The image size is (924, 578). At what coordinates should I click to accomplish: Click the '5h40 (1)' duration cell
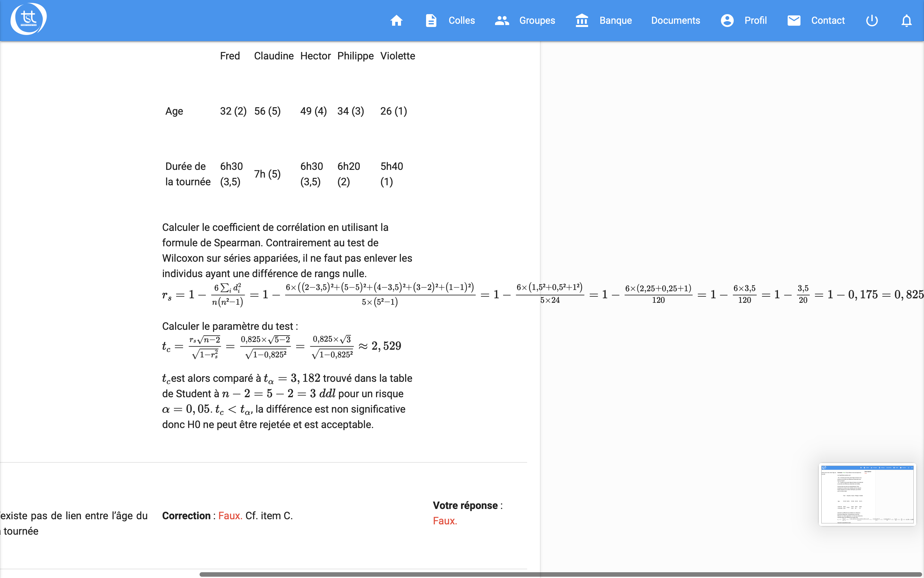tap(392, 174)
